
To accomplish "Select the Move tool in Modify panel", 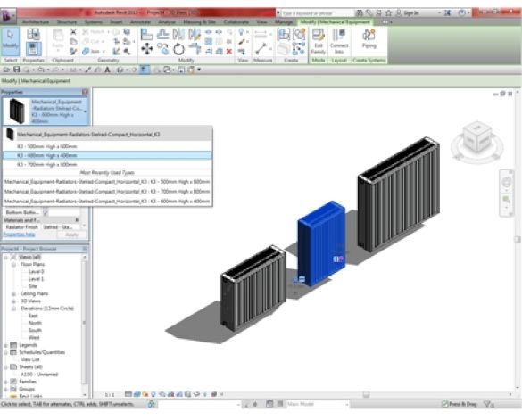I will [x=147, y=49].
